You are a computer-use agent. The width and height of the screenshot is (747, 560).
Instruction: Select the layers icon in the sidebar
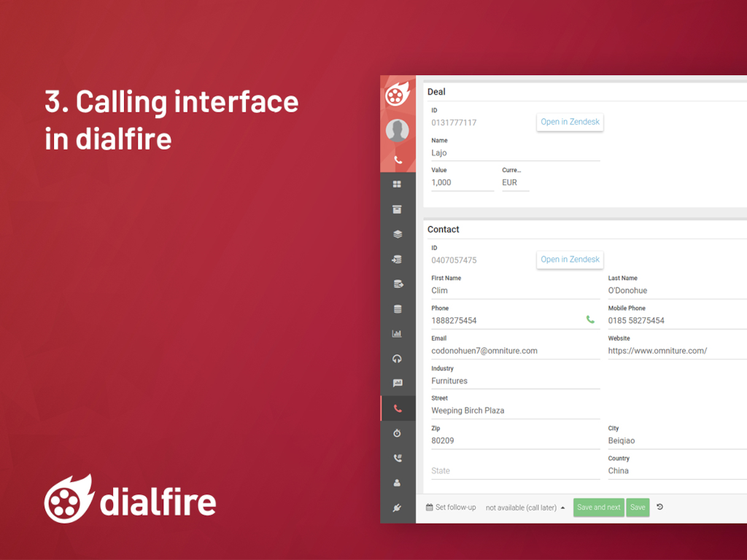(398, 234)
